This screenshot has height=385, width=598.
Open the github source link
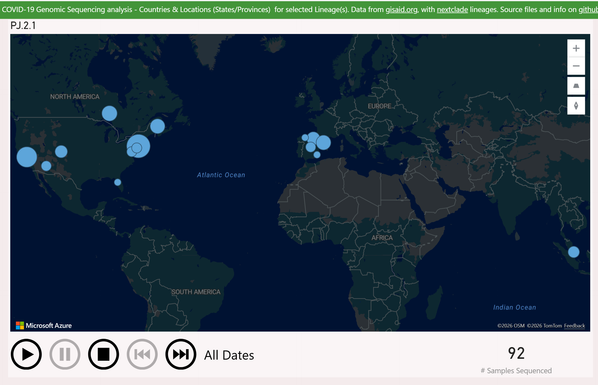point(588,10)
